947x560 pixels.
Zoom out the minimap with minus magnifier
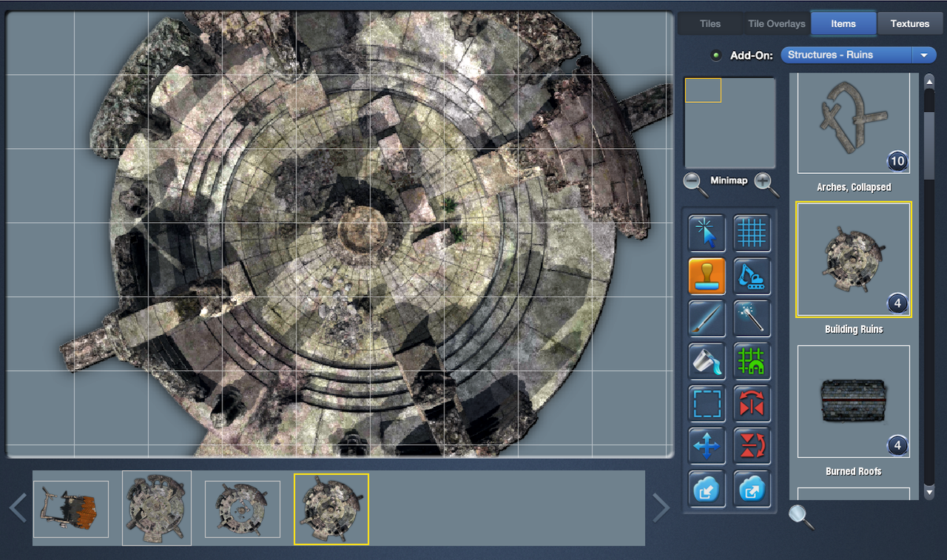[695, 183]
